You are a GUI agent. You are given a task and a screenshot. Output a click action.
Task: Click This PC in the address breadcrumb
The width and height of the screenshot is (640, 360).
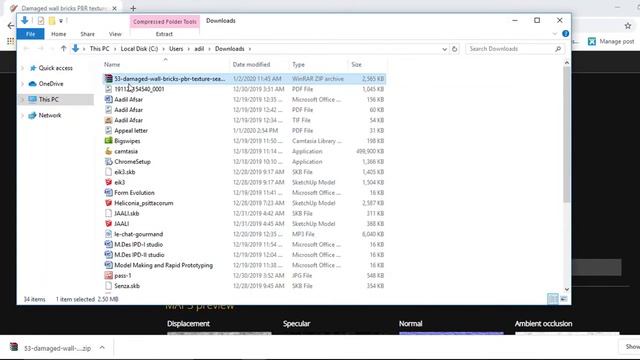[100, 49]
